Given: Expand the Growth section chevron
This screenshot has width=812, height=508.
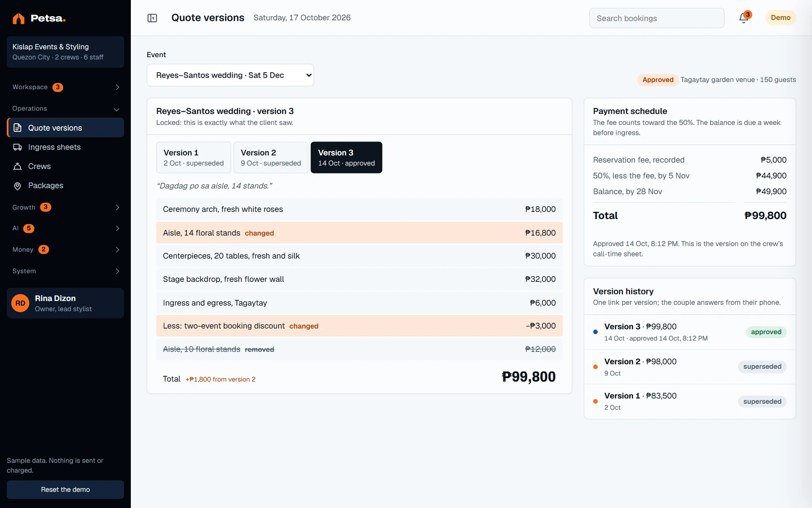Looking at the screenshot, I should tap(117, 207).
